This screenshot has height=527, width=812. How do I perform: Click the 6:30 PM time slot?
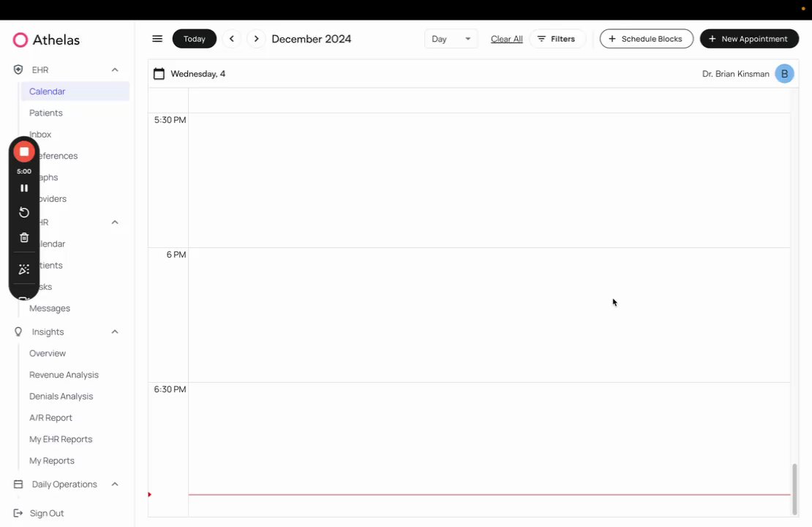[489, 450]
